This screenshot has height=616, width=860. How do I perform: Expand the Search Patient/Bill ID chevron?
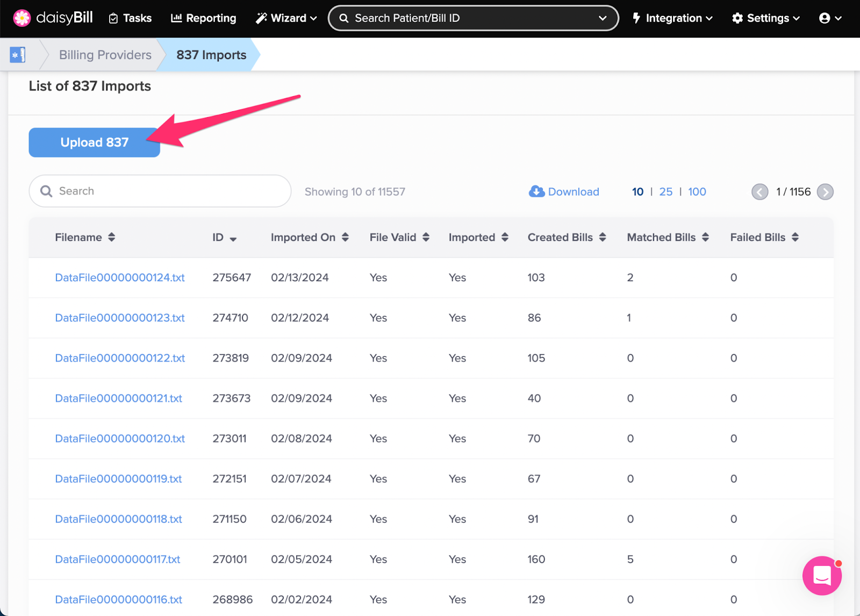click(x=602, y=18)
